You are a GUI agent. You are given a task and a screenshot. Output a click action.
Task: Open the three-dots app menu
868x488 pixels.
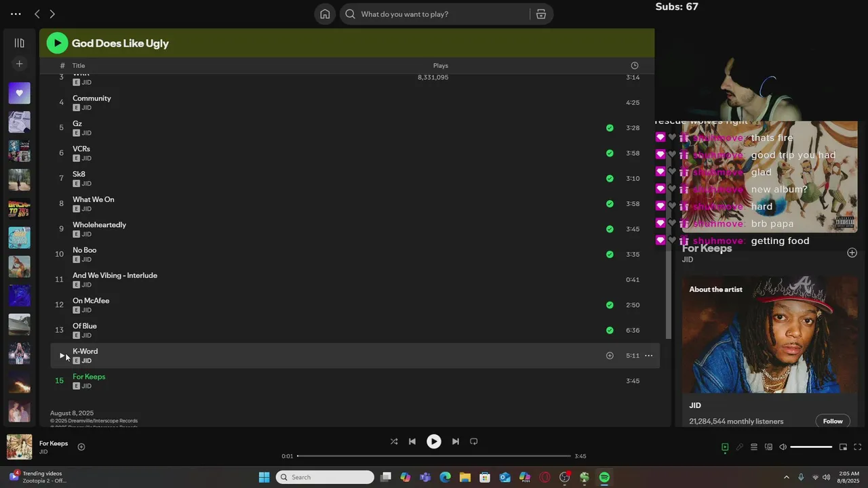click(x=16, y=14)
